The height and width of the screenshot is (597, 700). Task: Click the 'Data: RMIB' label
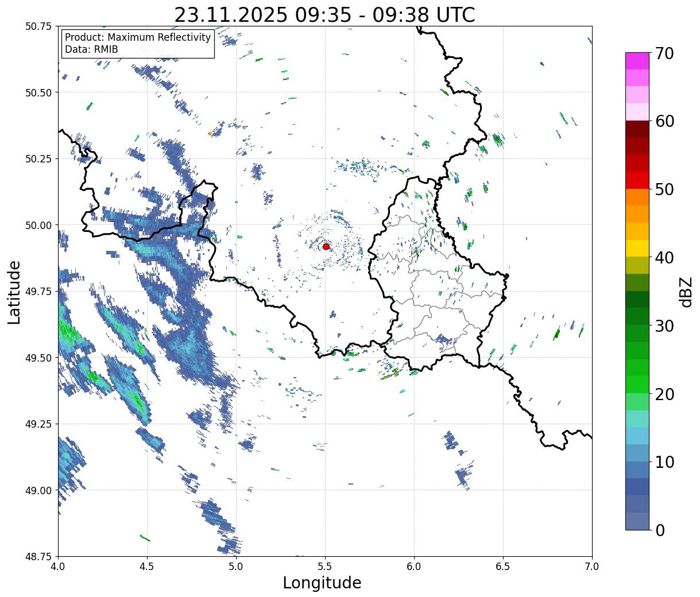91,49
